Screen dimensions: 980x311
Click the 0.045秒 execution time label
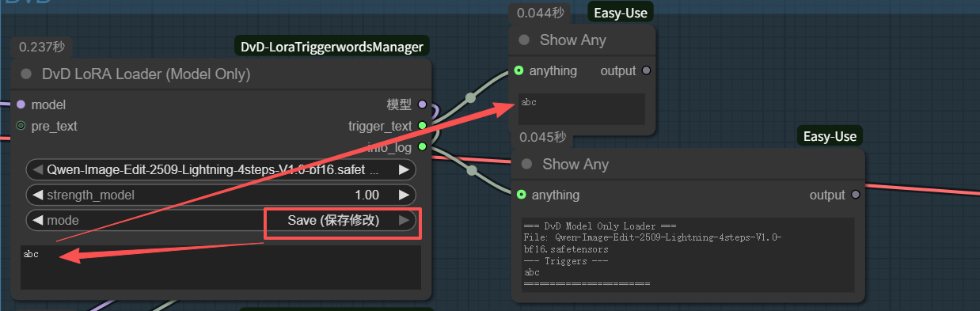pyautogui.click(x=542, y=137)
